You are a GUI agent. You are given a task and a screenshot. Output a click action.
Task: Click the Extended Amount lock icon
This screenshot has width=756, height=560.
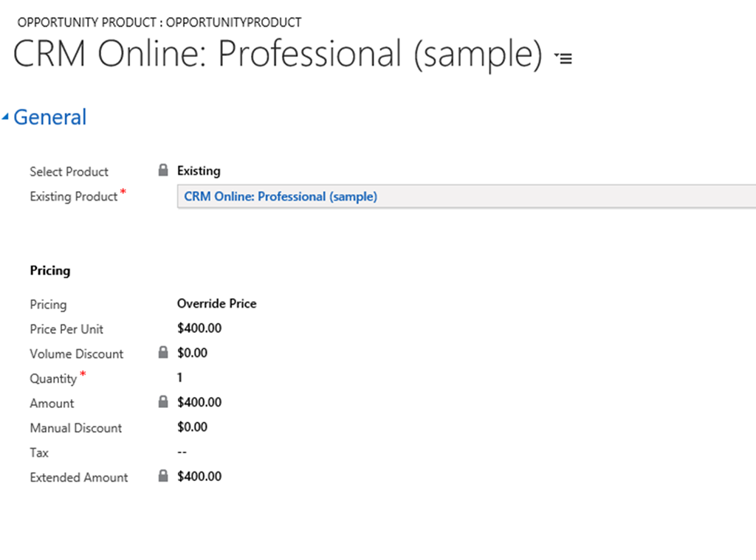(x=163, y=476)
